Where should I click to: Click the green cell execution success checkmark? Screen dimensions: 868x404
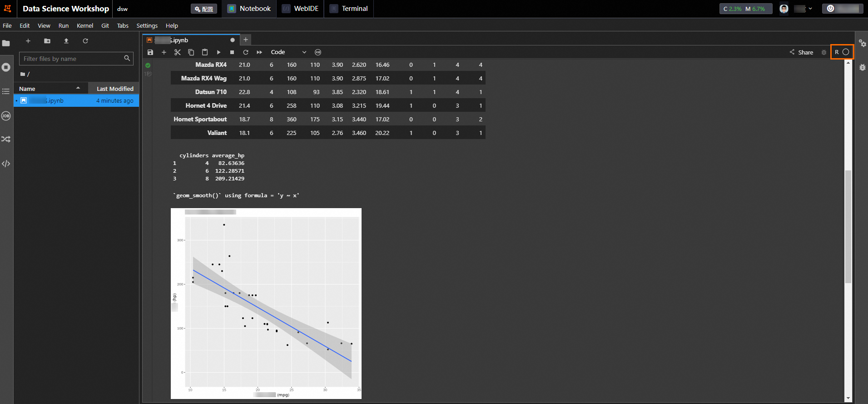point(148,65)
